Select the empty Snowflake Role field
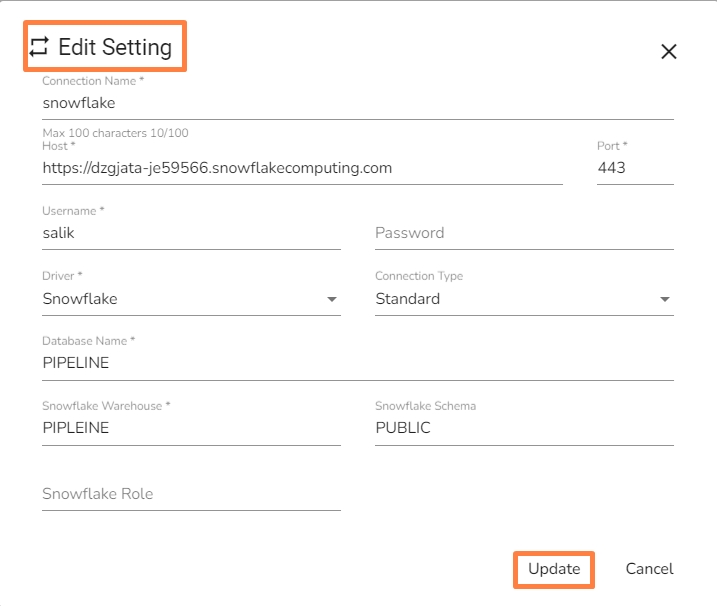The height and width of the screenshot is (606, 717). [x=191, y=494]
